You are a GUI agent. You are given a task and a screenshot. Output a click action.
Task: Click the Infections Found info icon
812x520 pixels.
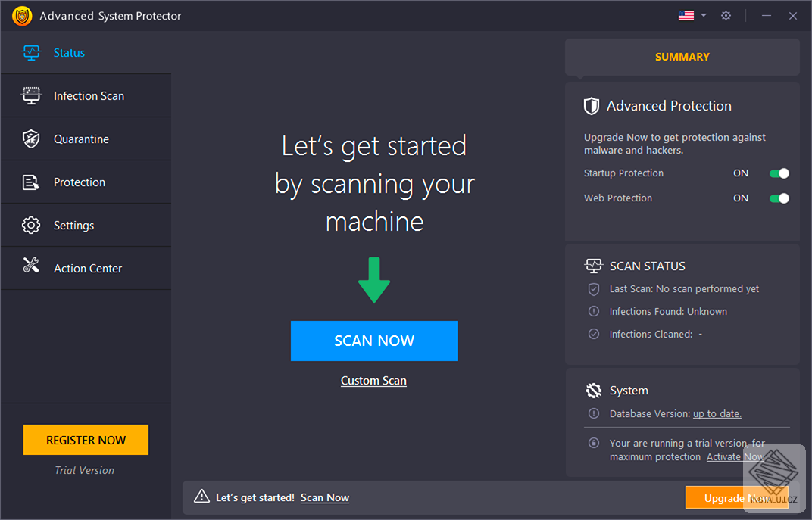coord(594,312)
